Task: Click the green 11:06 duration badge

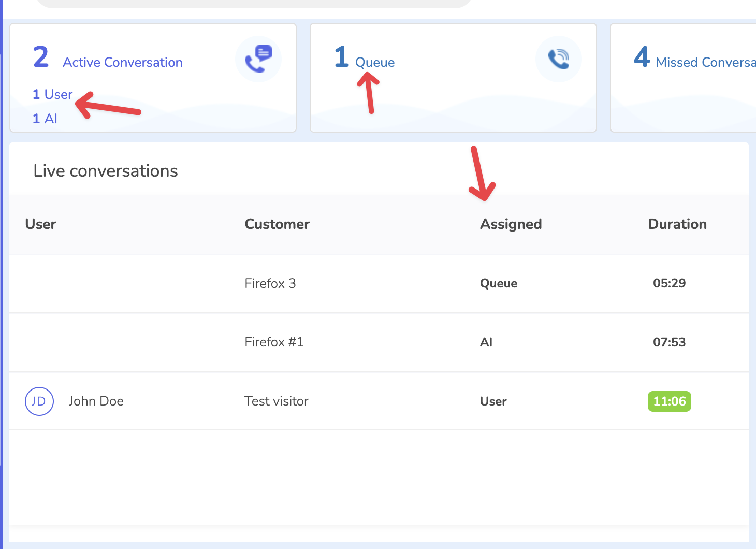Action: point(669,401)
